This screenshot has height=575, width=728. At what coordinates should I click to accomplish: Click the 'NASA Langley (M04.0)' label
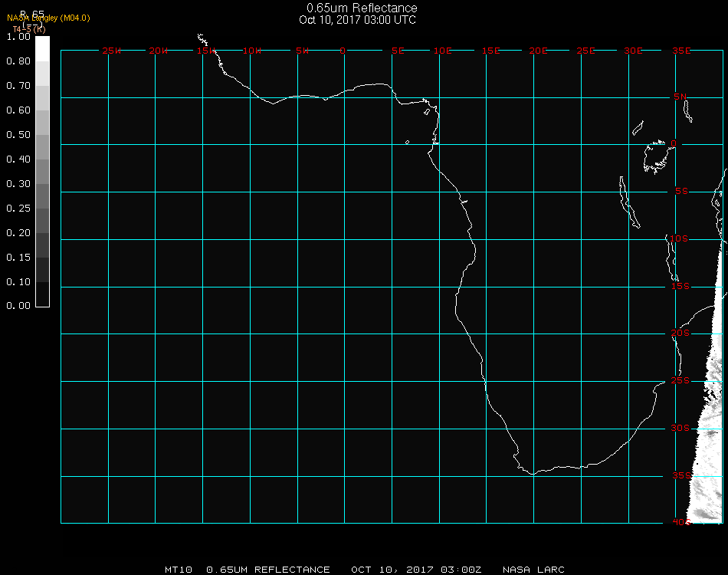(x=48, y=18)
